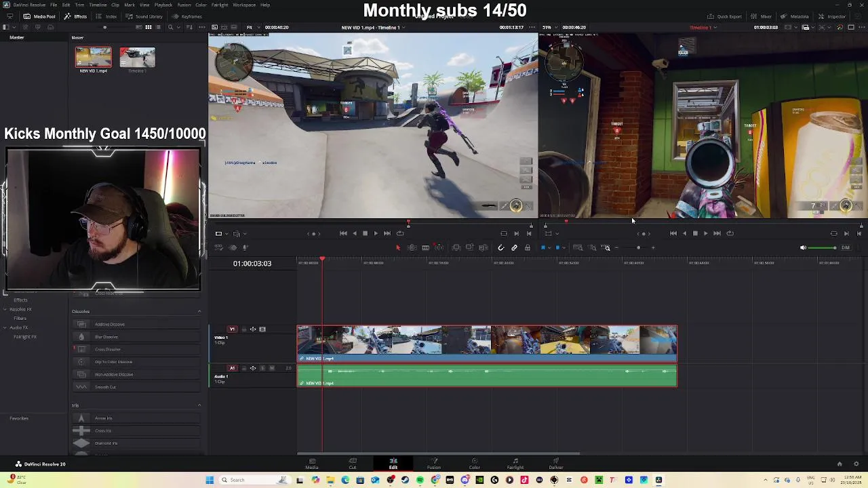Adjust the timeline zoom slider
868x488 pixels.
click(x=638, y=247)
